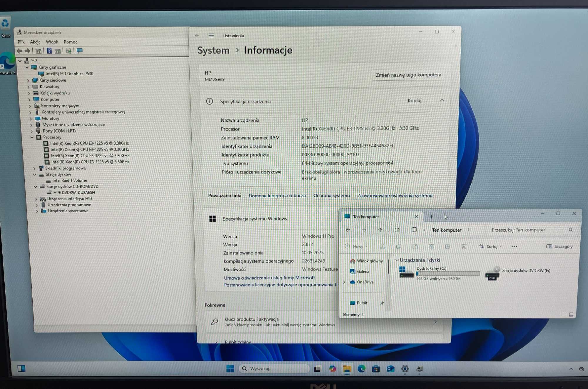The height and width of the screenshot is (389, 588).
Task: Open the Akcja menu
Action: pyautogui.click(x=35, y=42)
